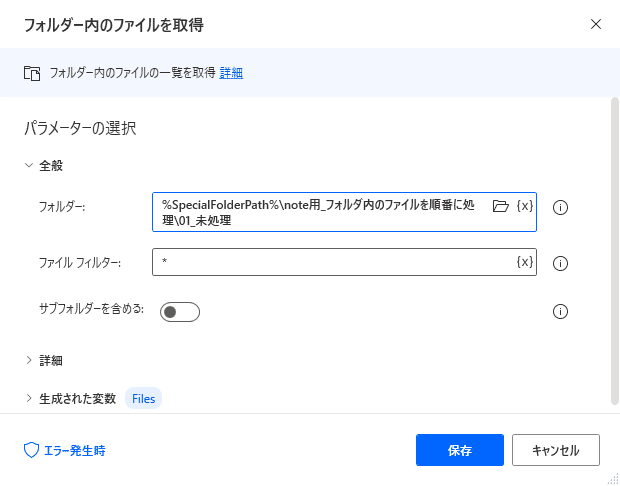Click the files icon beside the action description
Viewport: 620px width, 486px height.
pos(32,74)
